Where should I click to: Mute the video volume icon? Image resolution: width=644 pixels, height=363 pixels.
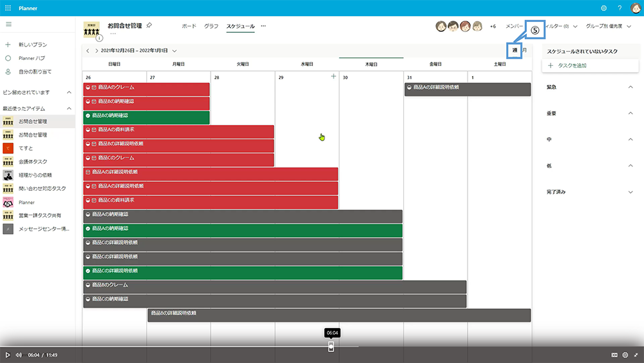(19, 355)
